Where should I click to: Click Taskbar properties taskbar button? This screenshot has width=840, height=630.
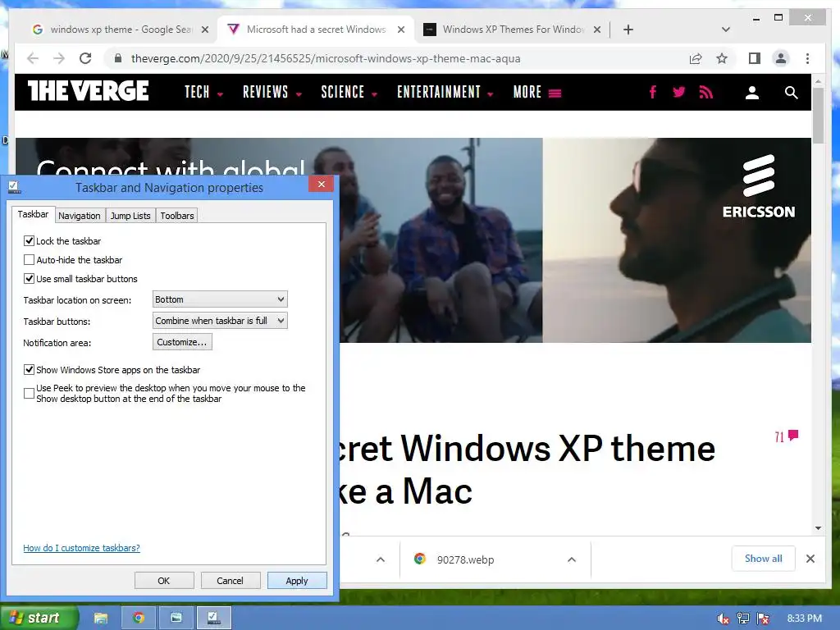pos(214,618)
